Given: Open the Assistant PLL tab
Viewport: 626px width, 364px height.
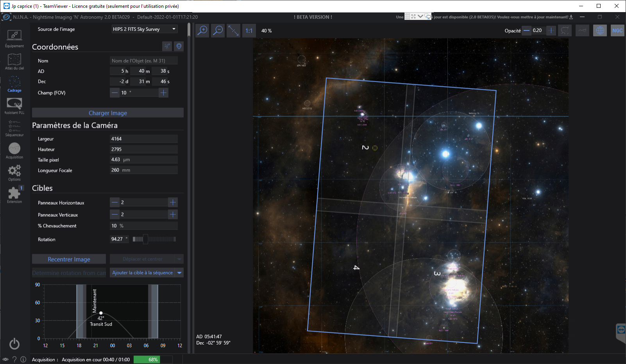Looking at the screenshot, I should tap(14, 106).
